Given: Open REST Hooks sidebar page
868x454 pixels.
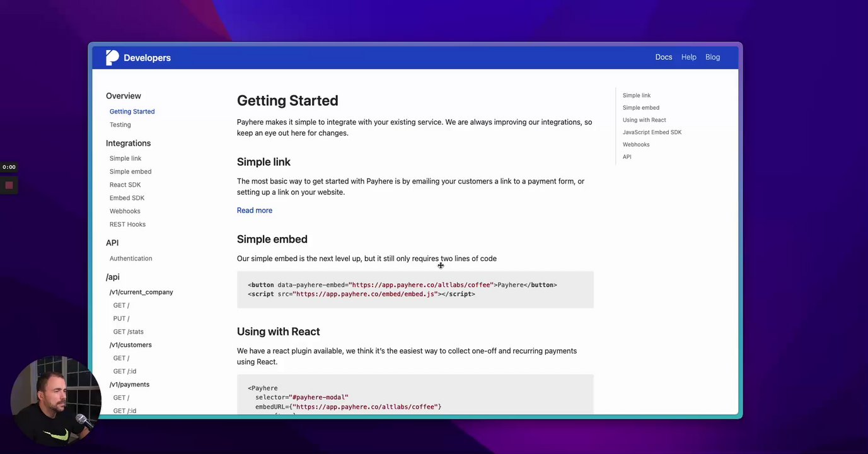Looking at the screenshot, I should (x=127, y=224).
